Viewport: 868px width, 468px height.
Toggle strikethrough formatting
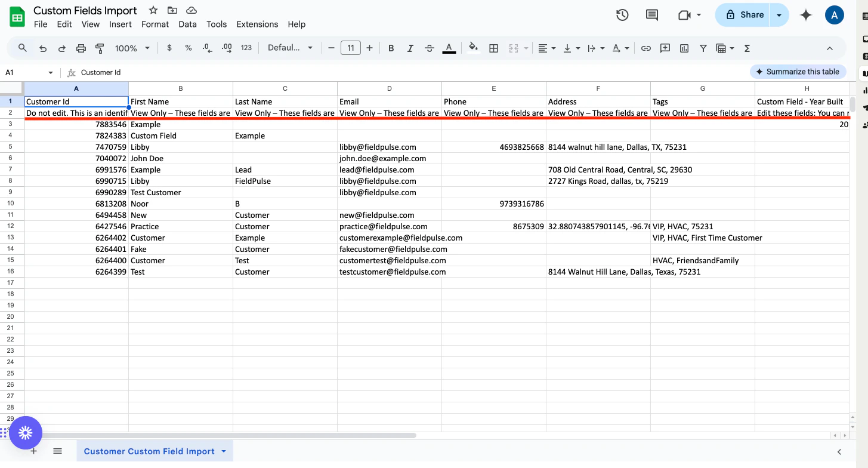430,48
